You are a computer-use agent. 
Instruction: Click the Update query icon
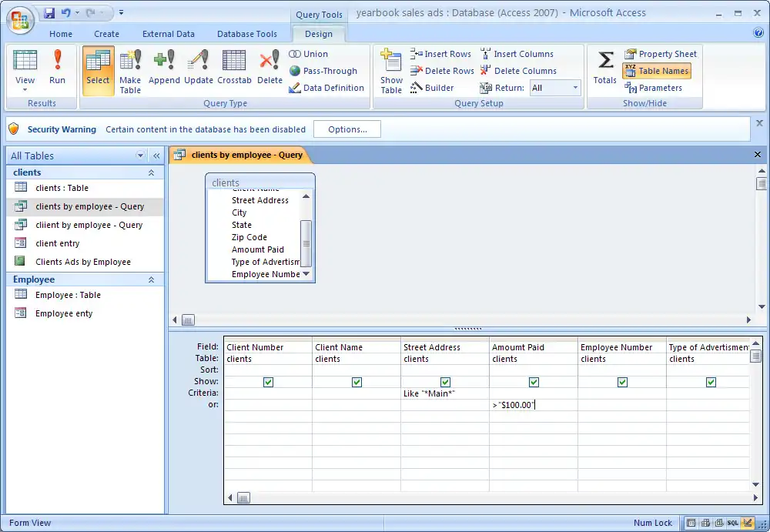tap(198, 68)
